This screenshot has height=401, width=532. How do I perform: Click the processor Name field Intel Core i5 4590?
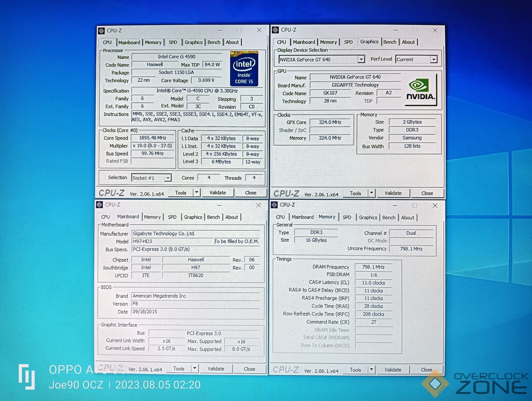[177, 57]
